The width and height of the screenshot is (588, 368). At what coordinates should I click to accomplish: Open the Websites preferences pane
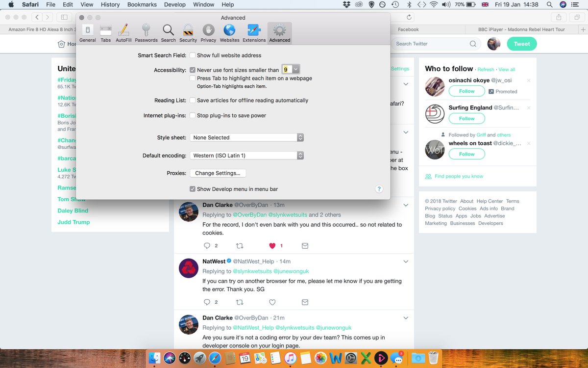(229, 33)
